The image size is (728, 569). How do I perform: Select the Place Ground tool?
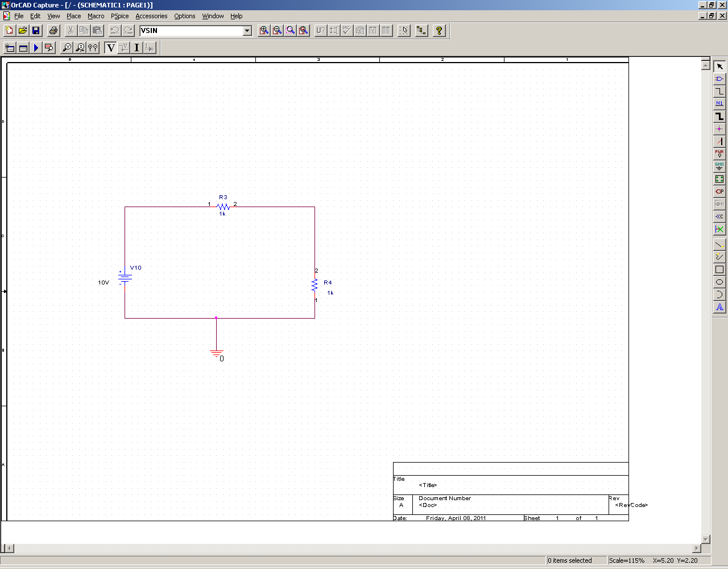(x=719, y=167)
